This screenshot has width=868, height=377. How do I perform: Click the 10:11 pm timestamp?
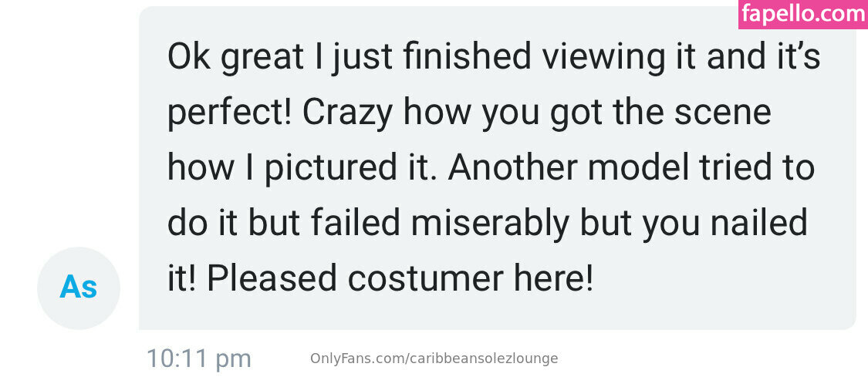click(198, 358)
